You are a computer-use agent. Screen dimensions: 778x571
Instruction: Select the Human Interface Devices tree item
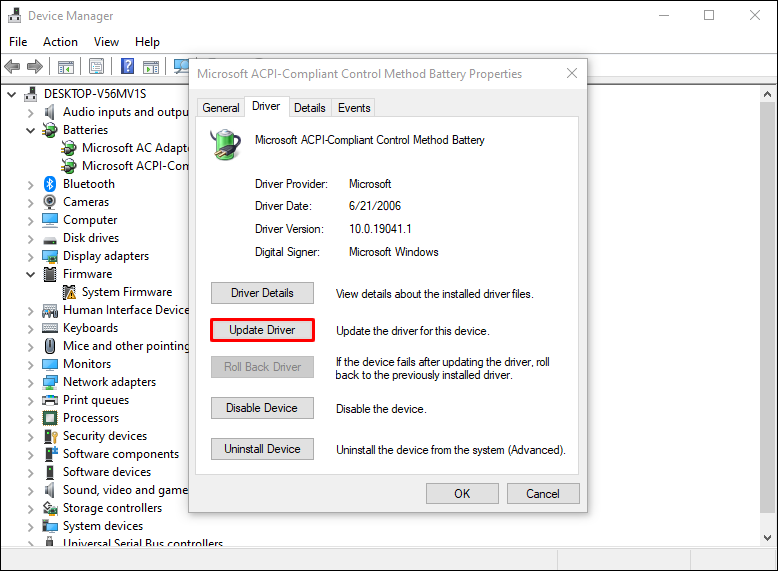pos(126,310)
